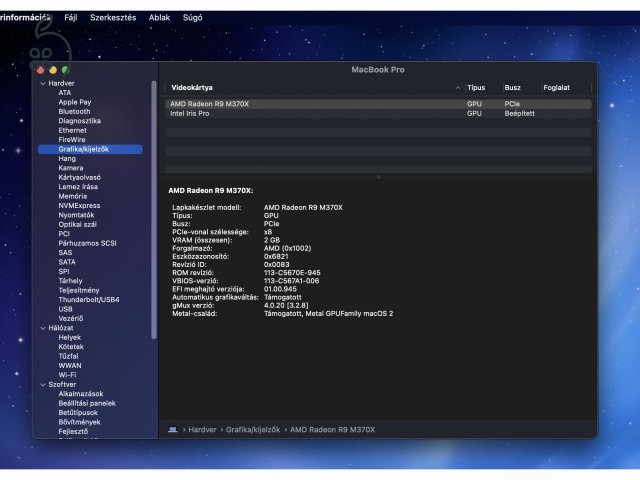Click the sidebar vertical scrollbar
Screen dimensions: 640x480
click(154, 210)
